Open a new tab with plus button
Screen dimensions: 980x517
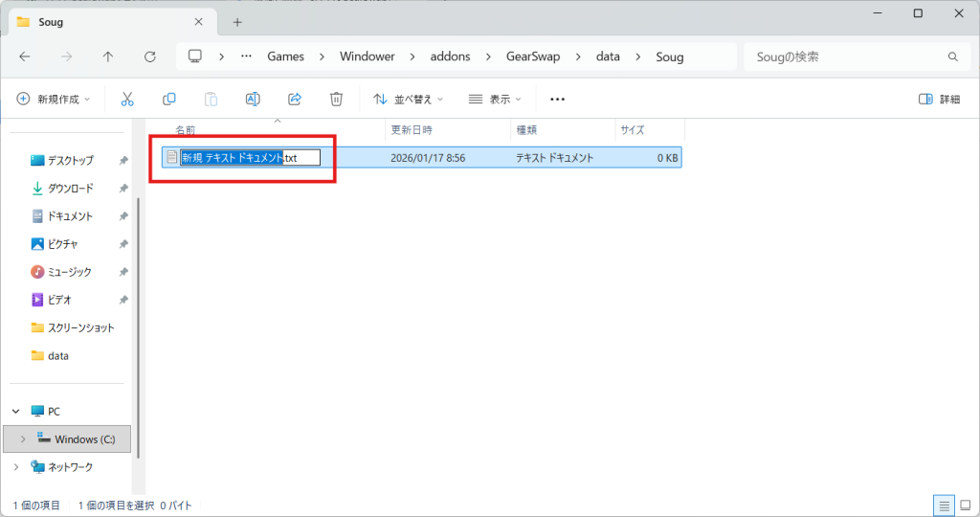tap(237, 22)
